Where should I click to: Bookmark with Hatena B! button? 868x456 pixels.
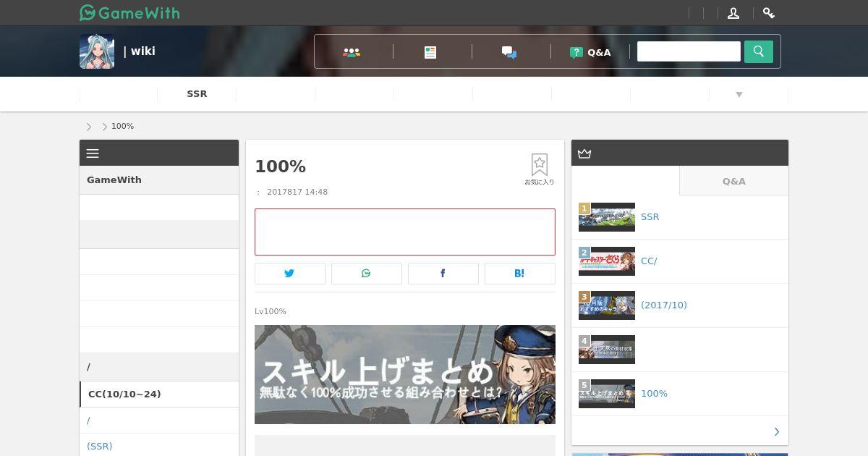click(x=520, y=274)
